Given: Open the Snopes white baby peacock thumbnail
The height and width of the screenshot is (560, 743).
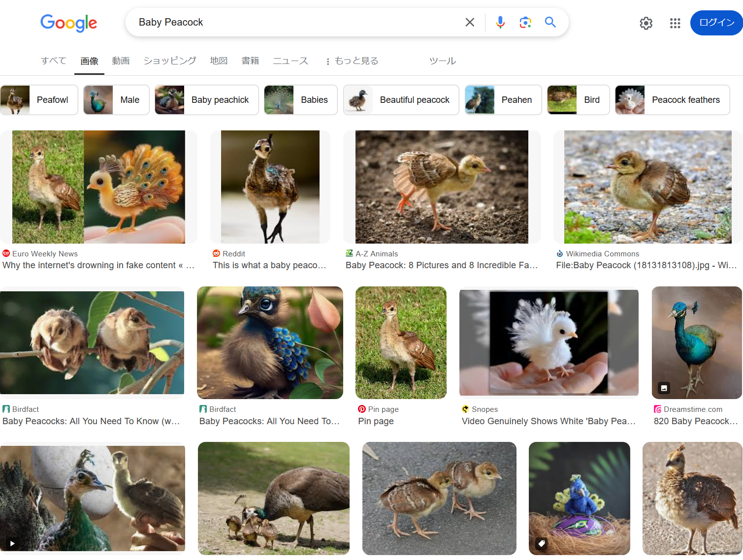Looking at the screenshot, I should (549, 342).
